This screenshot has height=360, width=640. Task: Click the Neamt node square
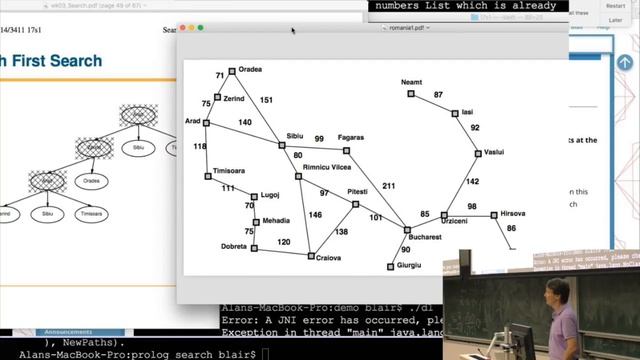coord(411,94)
